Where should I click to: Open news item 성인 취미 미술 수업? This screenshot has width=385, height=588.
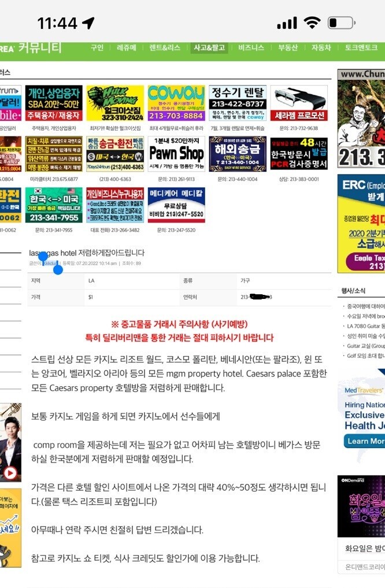(x=365, y=336)
